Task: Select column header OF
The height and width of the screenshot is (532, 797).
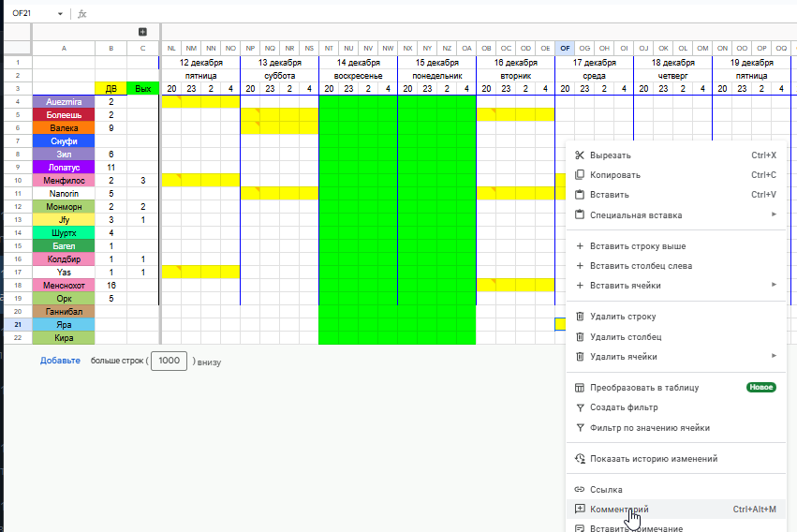Action: [x=565, y=49]
